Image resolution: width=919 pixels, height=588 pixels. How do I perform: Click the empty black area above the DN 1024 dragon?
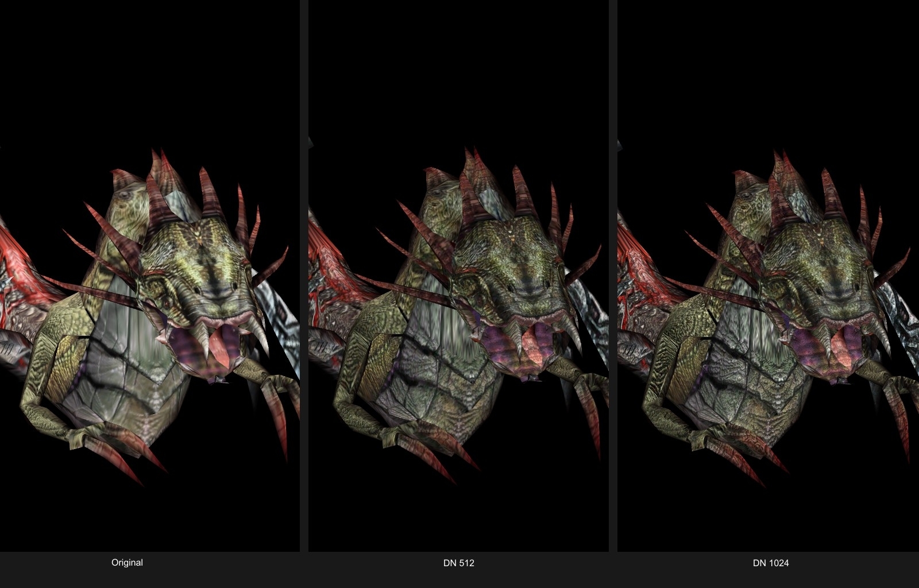click(x=768, y=75)
